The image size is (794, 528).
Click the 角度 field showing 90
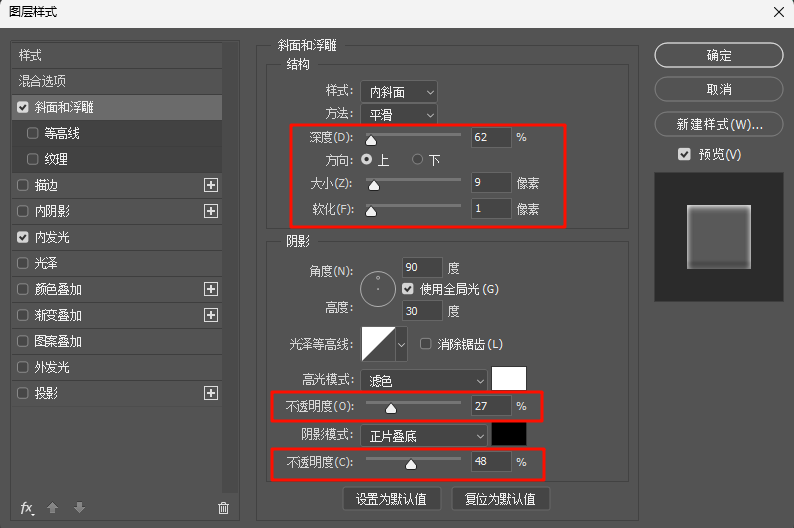tap(422, 267)
